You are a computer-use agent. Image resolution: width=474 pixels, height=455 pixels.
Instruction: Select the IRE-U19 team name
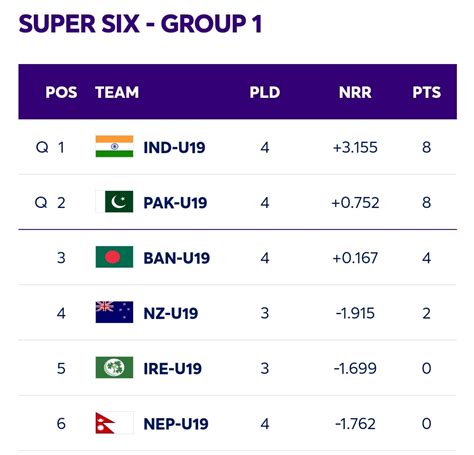(173, 369)
